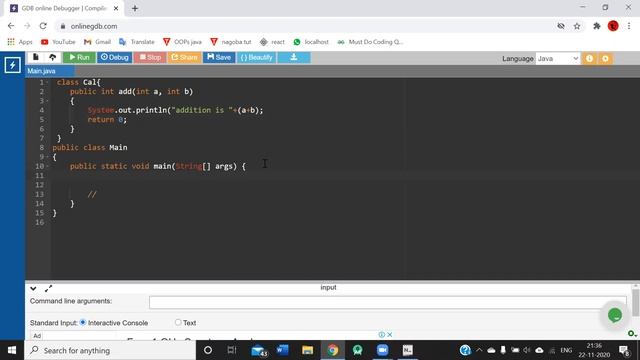Collapse the fold arrow on line 1
The height and width of the screenshot is (360, 640).
(47, 82)
